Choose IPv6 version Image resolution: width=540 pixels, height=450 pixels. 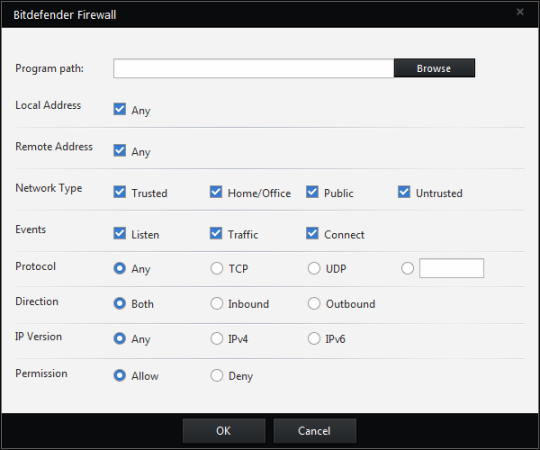point(314,338)
